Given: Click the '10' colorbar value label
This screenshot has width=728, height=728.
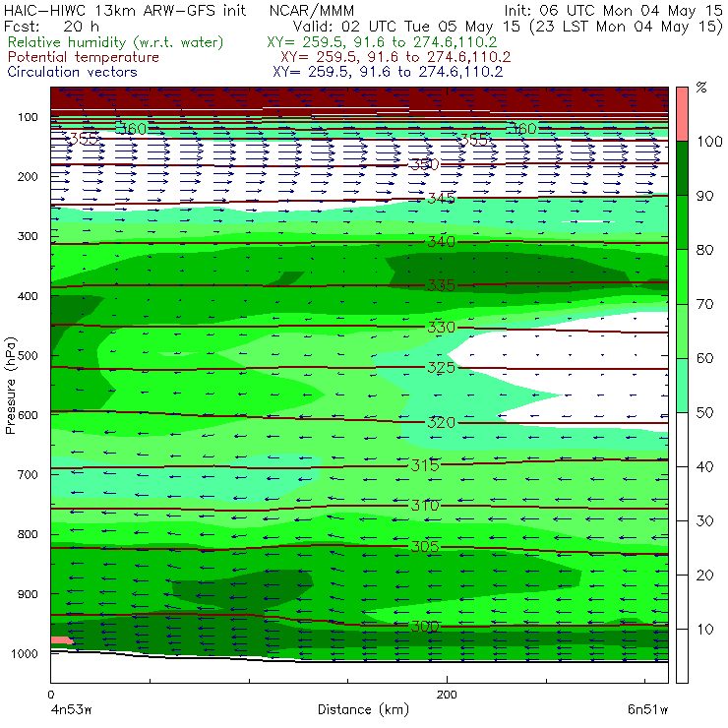Looking at the screenshot, I should click(x=704, y=630).
